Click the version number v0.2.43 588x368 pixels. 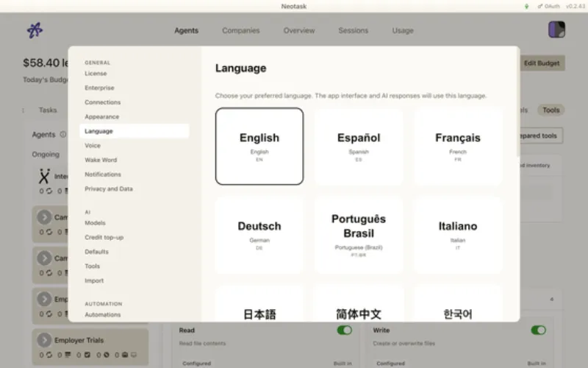[576, 7]
